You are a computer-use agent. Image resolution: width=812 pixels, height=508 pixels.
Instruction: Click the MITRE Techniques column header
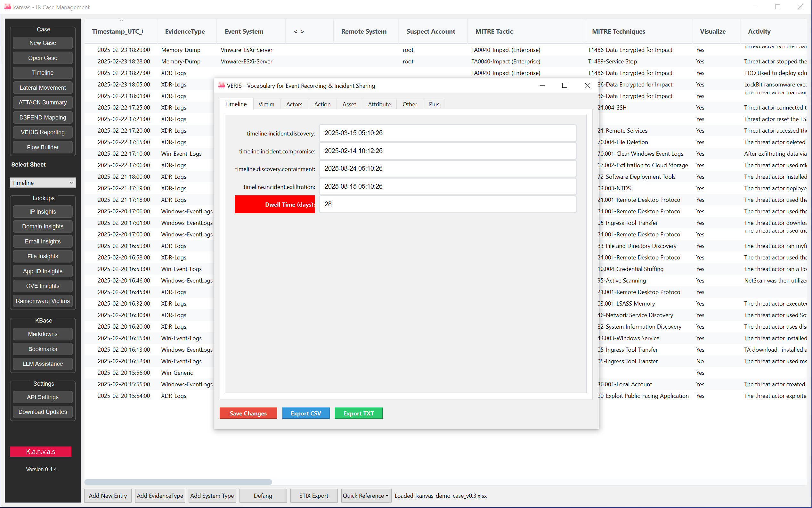(x=618, y=31)
